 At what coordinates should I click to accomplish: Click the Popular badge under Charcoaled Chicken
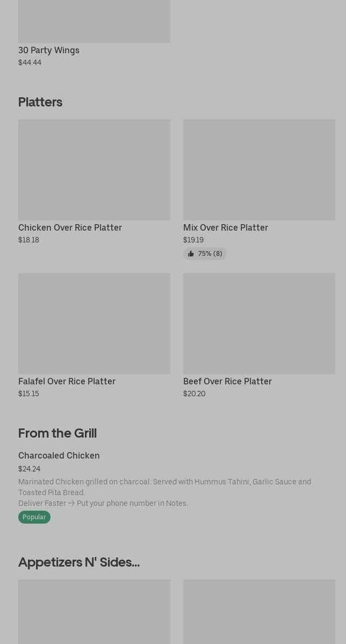34,517
